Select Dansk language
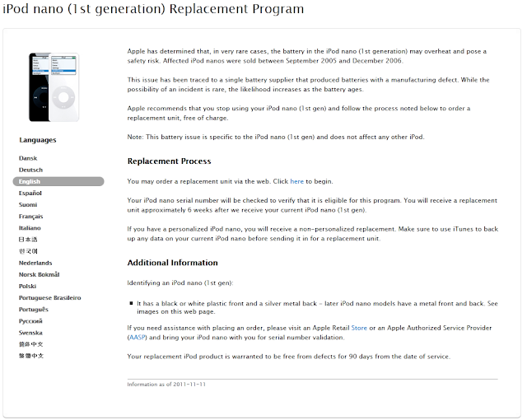The image size is (527, 420). coord(28,158)
